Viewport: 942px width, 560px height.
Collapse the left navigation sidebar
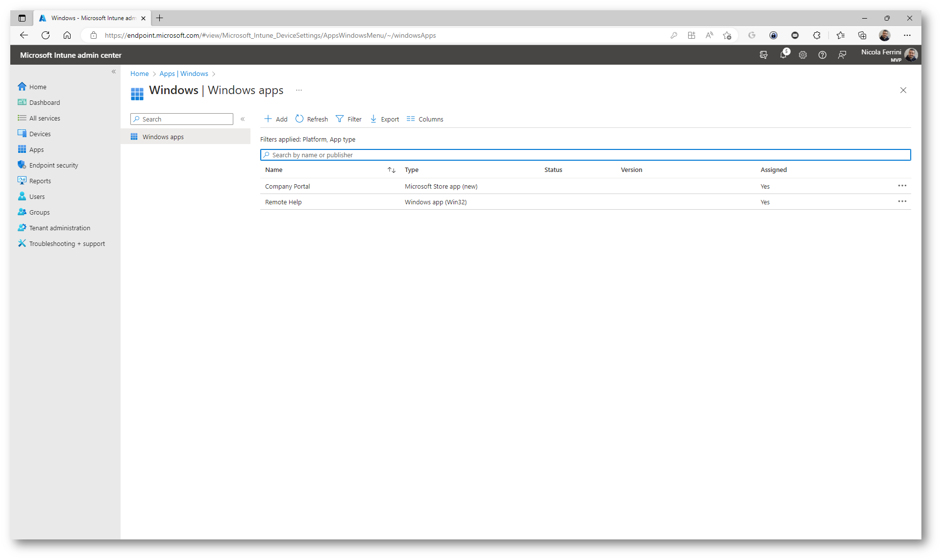[x=114, y=72]
